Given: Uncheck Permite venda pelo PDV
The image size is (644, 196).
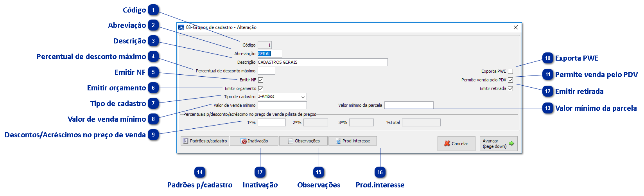Looking at the screenshot, I should click(x=511, y=80).
